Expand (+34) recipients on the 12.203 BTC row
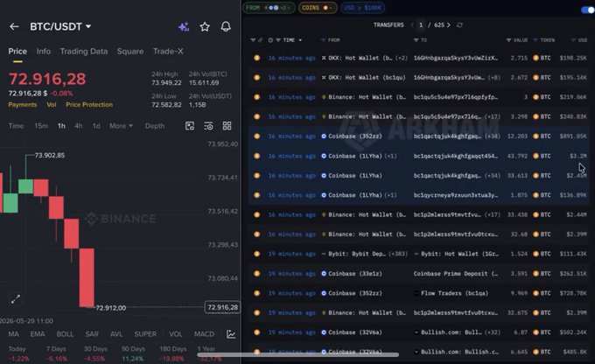Image resolution: width=595 pixels, height=364 pixels. 493,136
